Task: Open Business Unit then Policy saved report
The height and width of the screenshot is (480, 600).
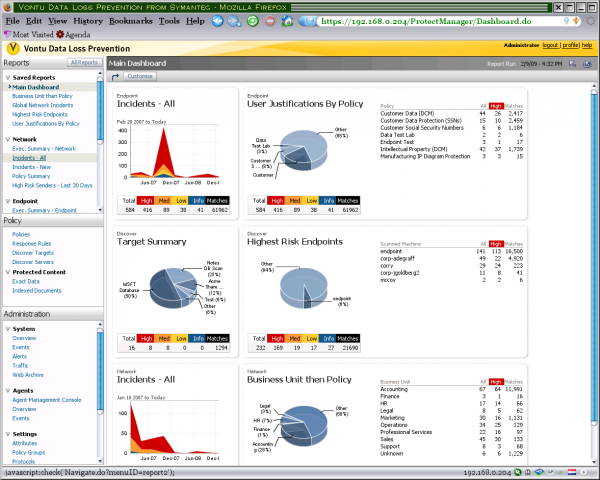Action: 42,96
